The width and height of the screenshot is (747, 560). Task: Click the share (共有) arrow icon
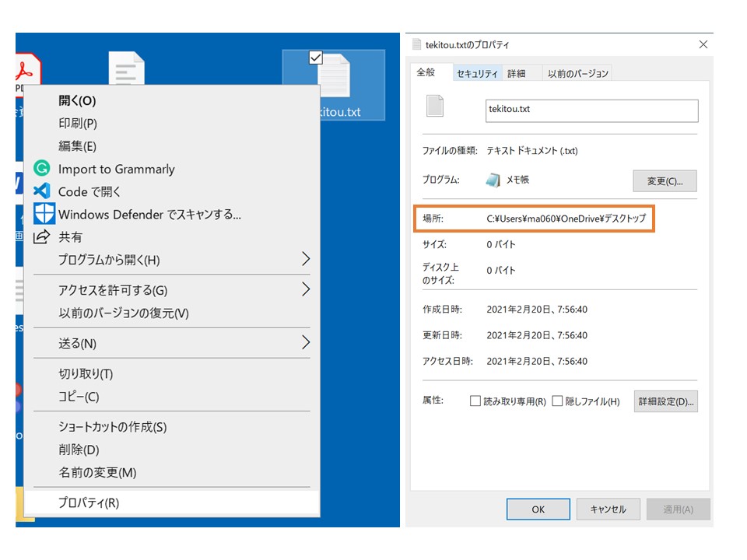tap(42, 236)
